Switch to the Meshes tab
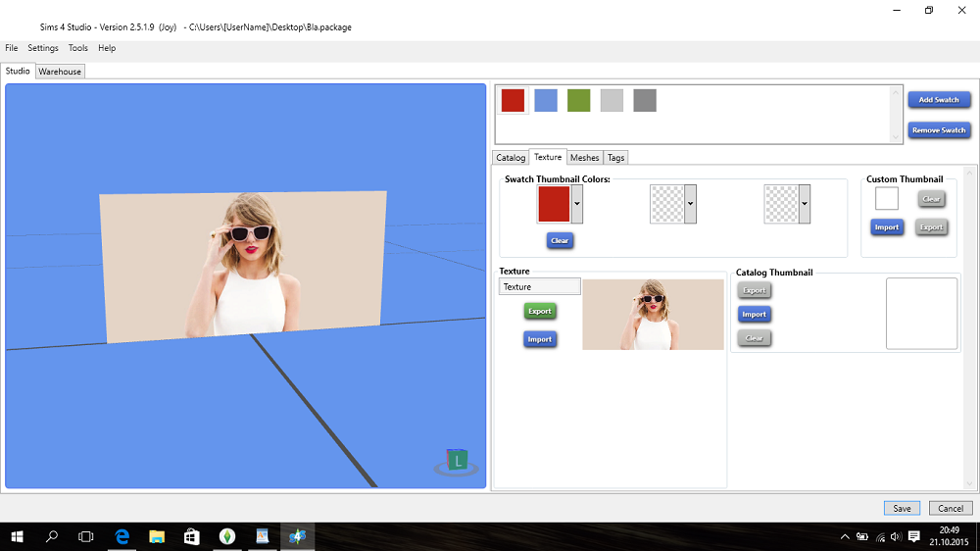The height and width of the screenshot is (551, 980). coord(584,158)
